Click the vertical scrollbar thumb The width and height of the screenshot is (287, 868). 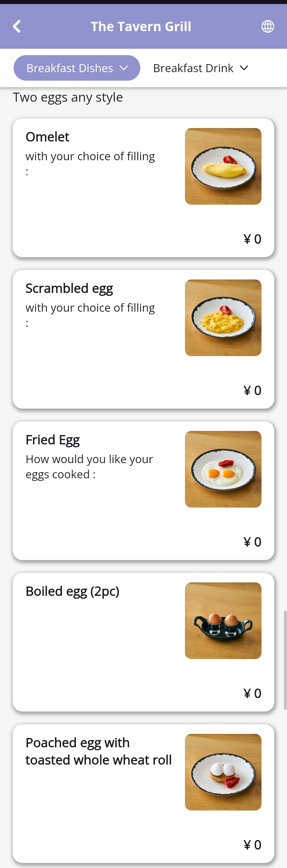click(285, 660)
